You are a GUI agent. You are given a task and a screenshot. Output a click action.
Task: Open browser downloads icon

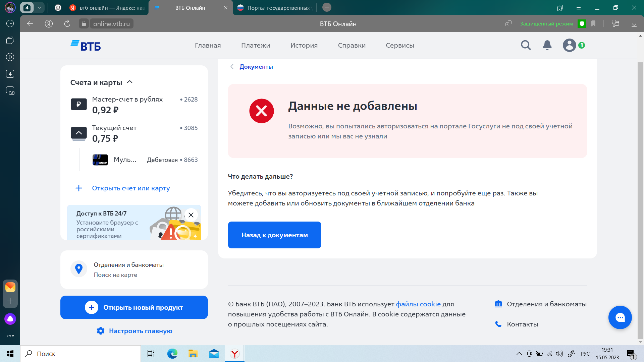[x=634, y=23]
